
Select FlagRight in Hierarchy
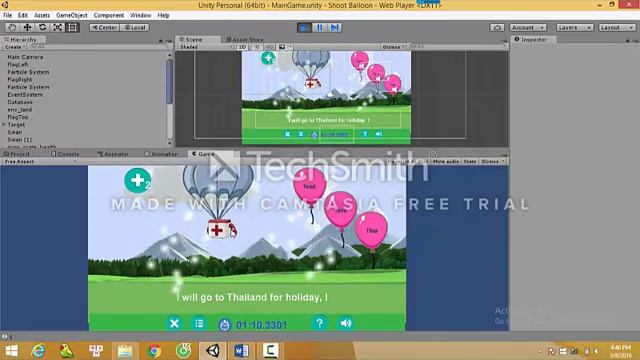coord(20,80)
